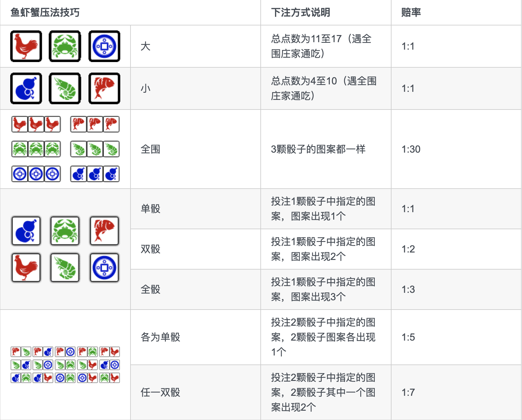Image resolution: width=522 pixels, height=420 pixels.
Task: Click the 鱼虾蟹压法技巧 column header
Action: click(45, 12)
